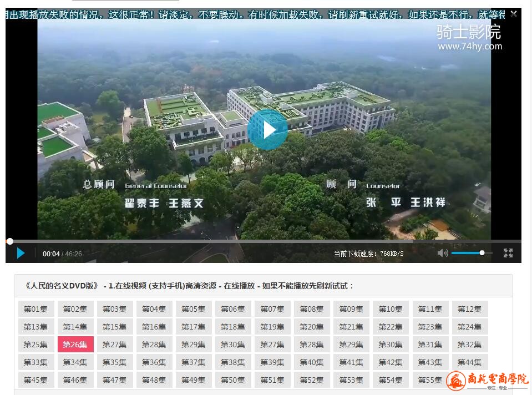
Task: Select episode 第41集
Action: point(352,362)
